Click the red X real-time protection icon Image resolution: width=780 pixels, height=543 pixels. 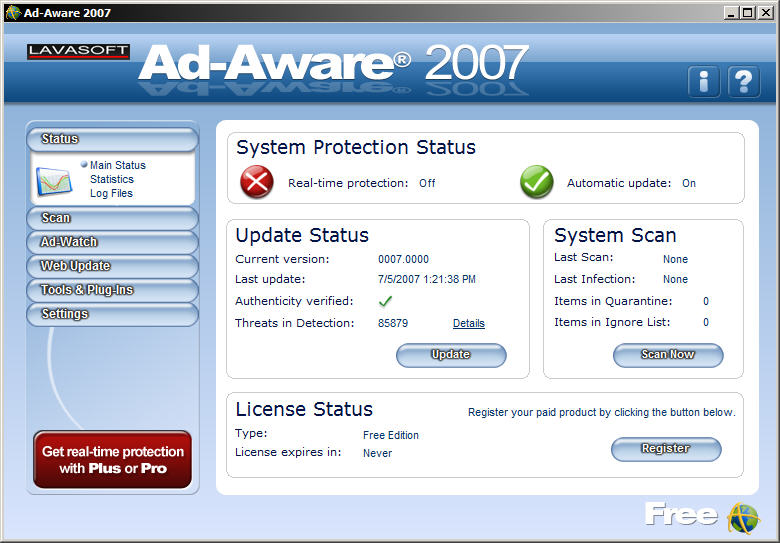click(x=257, y=182)
